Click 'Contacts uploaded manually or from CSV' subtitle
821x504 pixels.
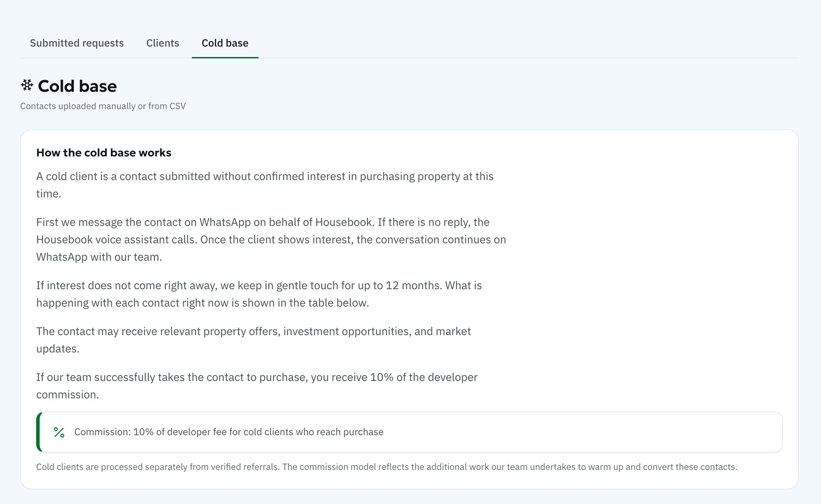pyautogui.click(x=103, y=106)
